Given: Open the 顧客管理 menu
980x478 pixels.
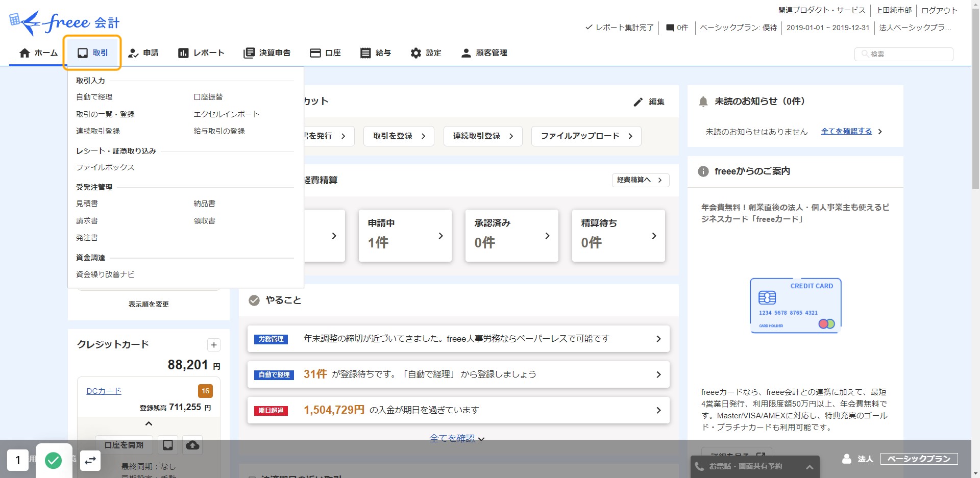Looking at the screenshot, I should coord(484,53).
